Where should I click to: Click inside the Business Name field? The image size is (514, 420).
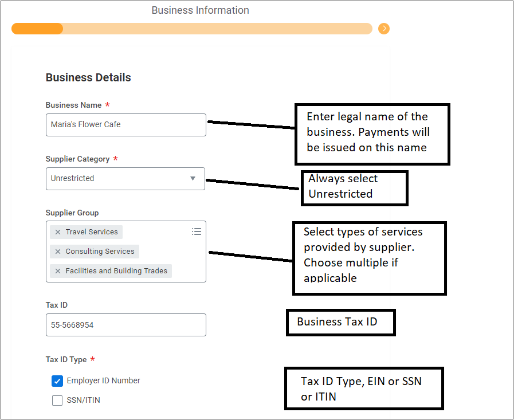126,124
